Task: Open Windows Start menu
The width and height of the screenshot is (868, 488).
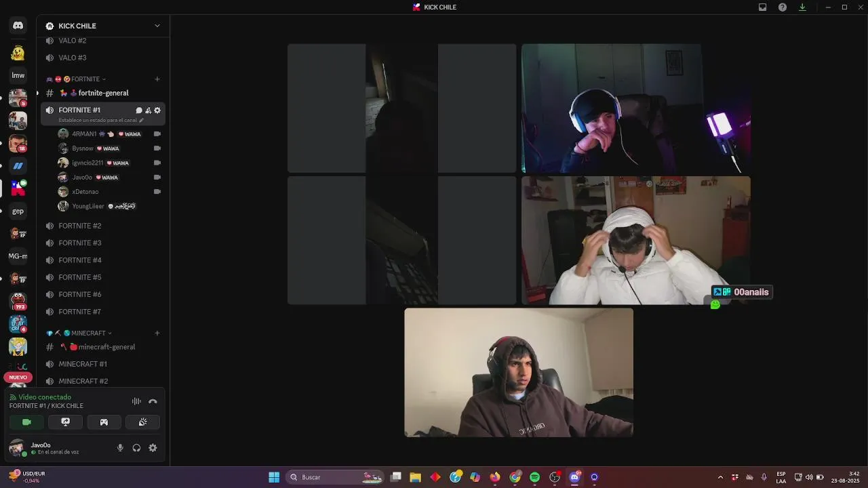Action: tap(274, 477)
